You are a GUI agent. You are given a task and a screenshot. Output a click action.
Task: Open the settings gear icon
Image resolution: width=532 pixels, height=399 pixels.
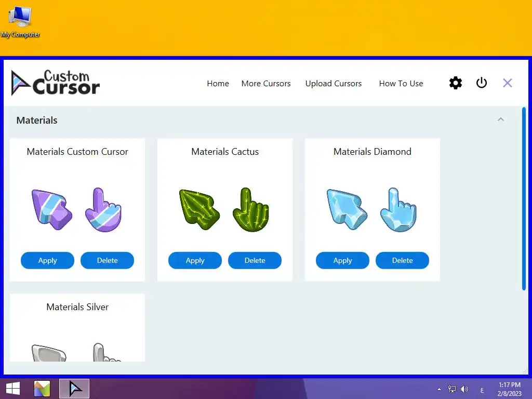tap(455, 83)
